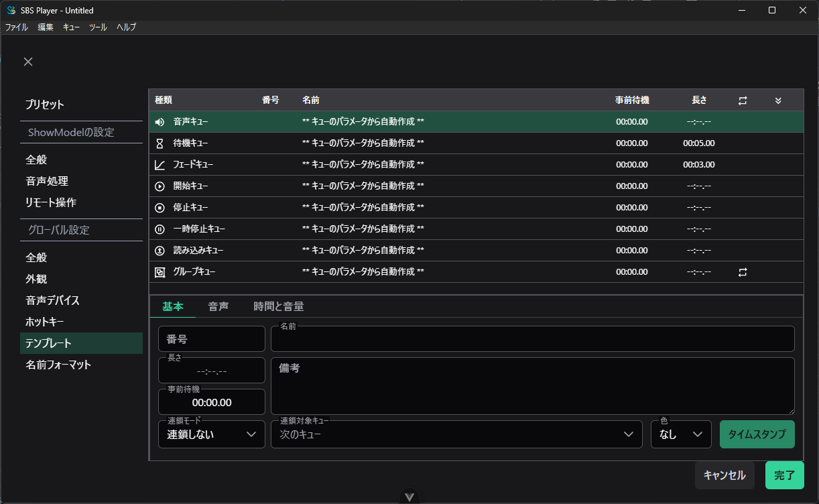
Task: Open the ファイル menu
Action: [x=17, y=27]
